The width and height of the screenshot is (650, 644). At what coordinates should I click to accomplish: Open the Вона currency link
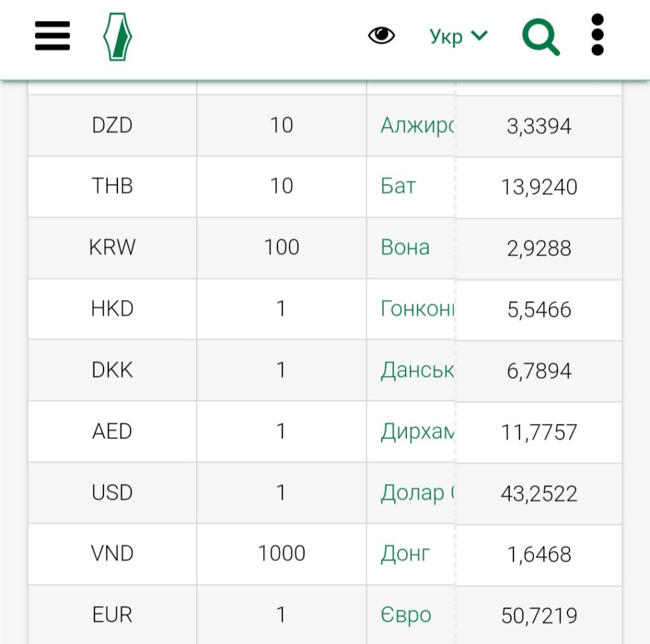pyautogui.click(x=405, y=247)
